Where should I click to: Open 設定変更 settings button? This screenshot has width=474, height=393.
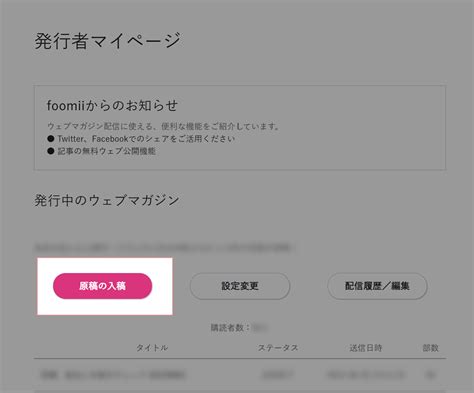240,286
